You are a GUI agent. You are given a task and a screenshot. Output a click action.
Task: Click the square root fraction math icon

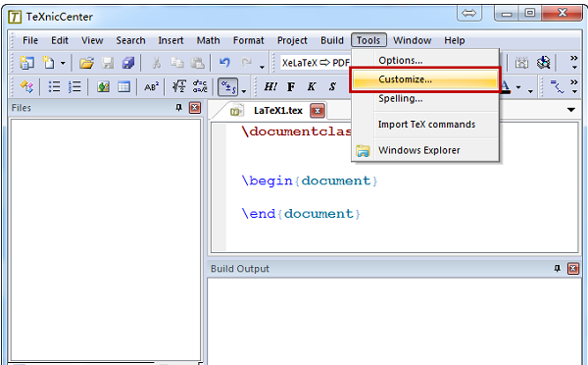pos(179,86)
